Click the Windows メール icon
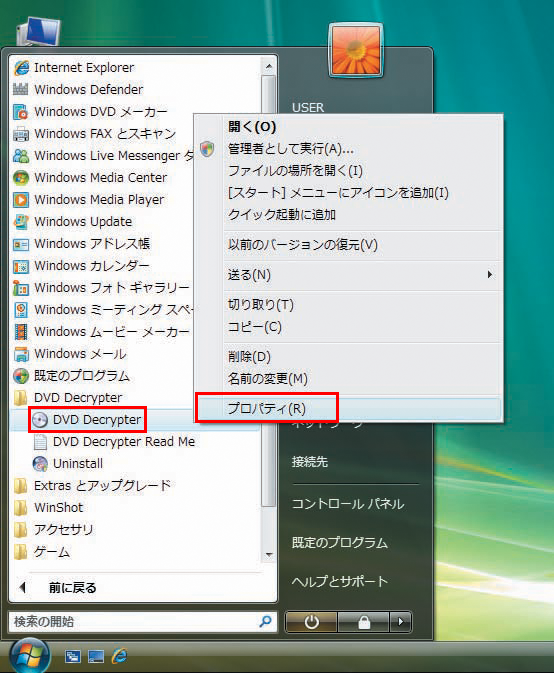The image size is (554, 673). point(21,354)
